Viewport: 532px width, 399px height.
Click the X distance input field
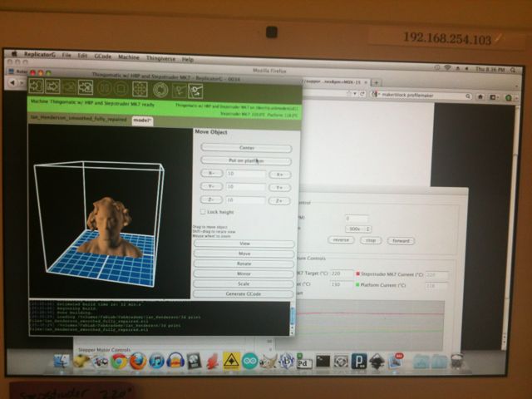click(246, 174)
